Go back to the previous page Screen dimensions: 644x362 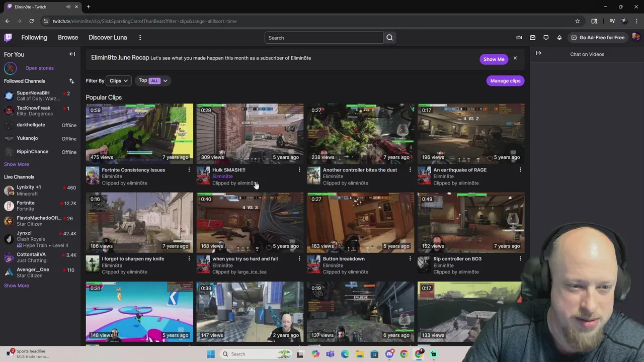tap(7, 21)
